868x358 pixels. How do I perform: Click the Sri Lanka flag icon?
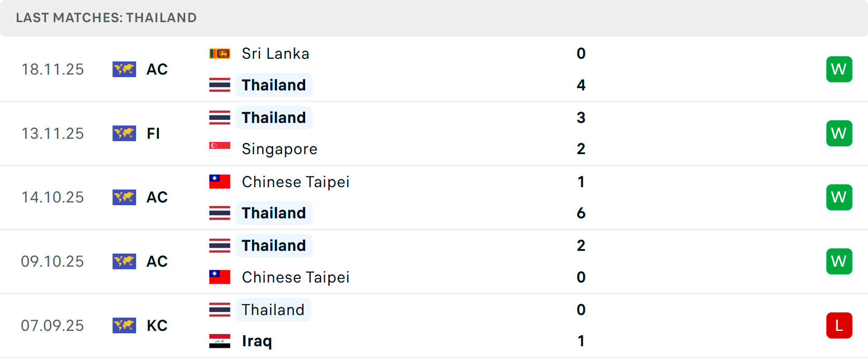(220, 54)
